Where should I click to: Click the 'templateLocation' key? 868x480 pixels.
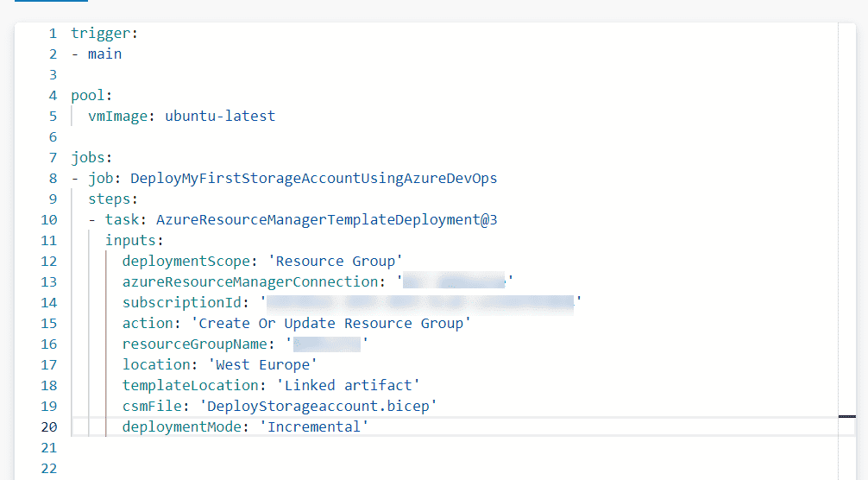(x=190, y=385)
